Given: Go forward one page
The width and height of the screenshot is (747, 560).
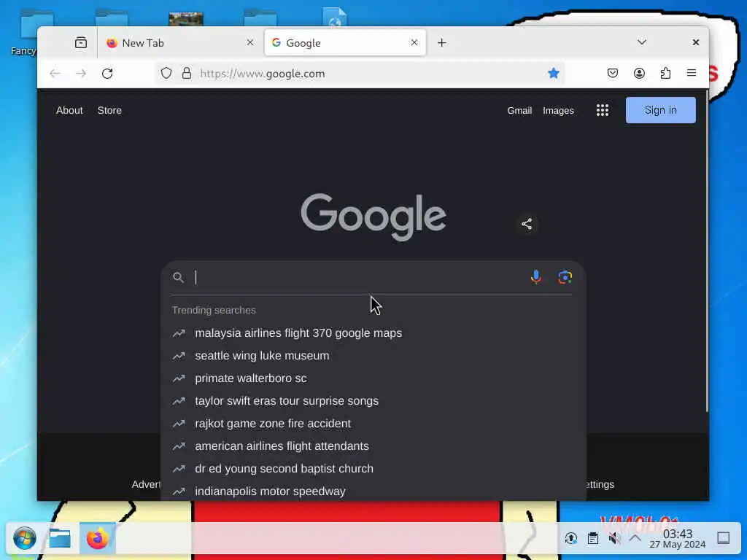Looking at the screenshot, I should click(x=81, y=74).
